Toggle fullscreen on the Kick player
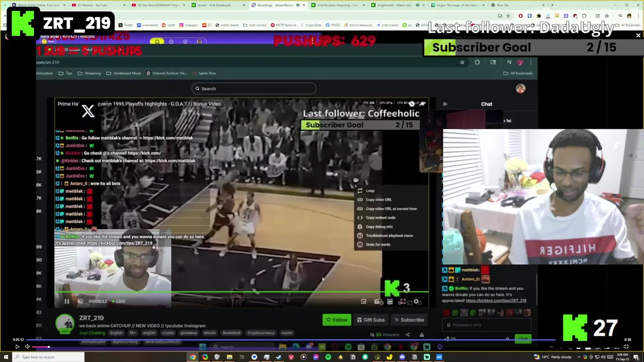This screenshot has height=362, width=644. (x=402, y=302)
